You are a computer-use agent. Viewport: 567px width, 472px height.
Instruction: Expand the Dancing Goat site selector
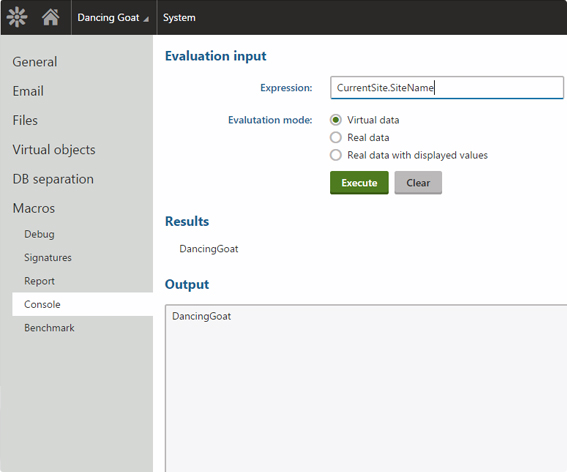click(113, 17)
